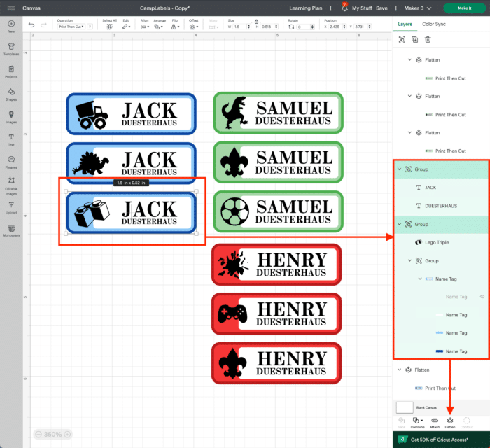The height and width of the screenshot is (448, 490).
Task: Click the Blank Canvas color swatch
Action: [404, 407]
